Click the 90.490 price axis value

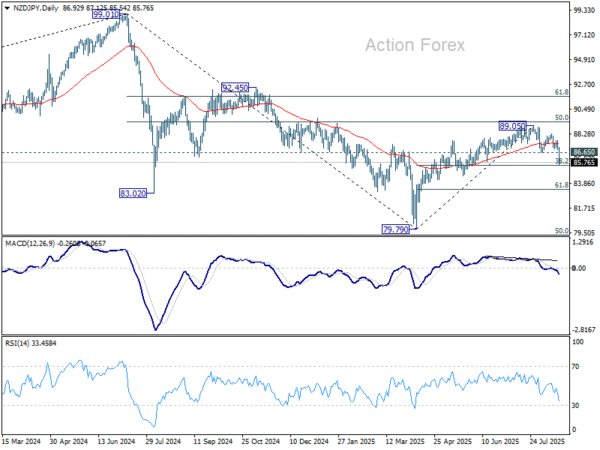[x=584, y=109]
